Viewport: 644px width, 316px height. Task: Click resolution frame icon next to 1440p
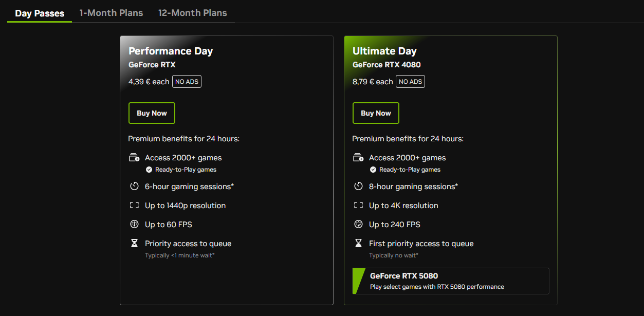(134, 206)
